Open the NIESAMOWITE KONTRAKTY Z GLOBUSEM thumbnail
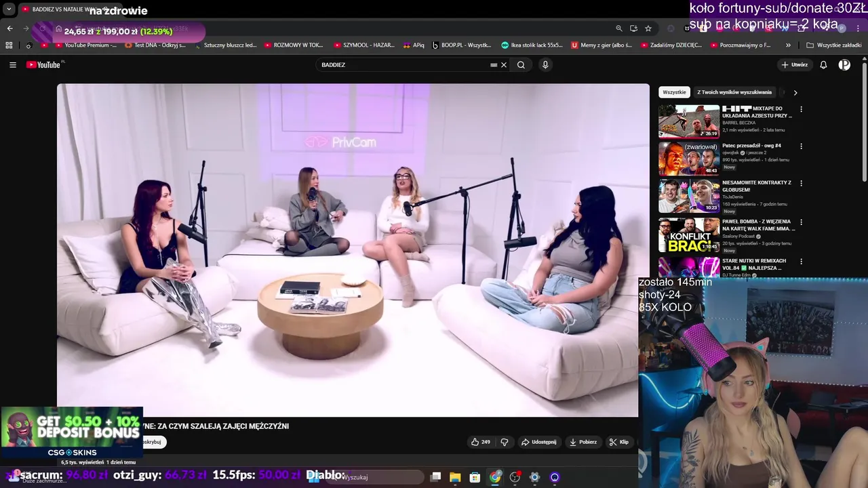 (x=689, y=196)
